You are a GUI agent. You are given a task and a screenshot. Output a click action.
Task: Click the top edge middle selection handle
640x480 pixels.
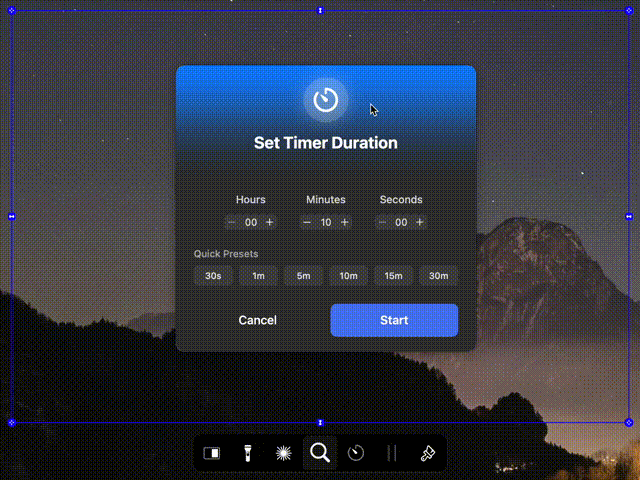click(320, 11)
